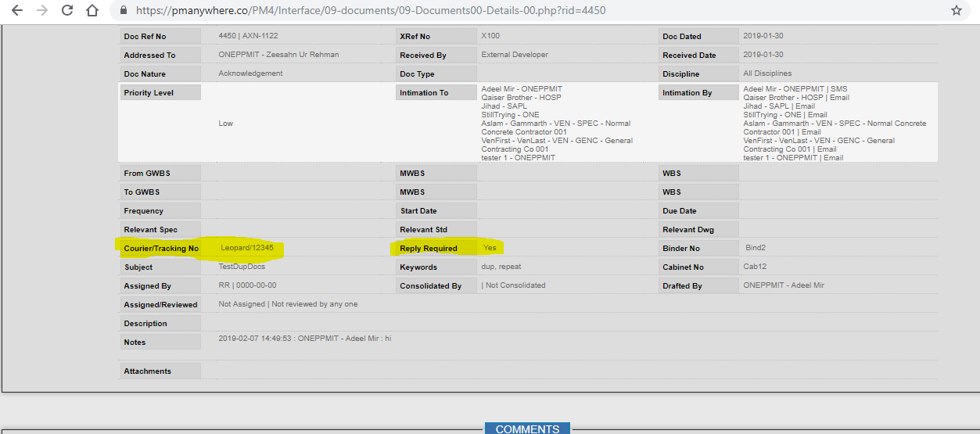
Task: Bookmark this page with the star
Action: tap(956, 11)
